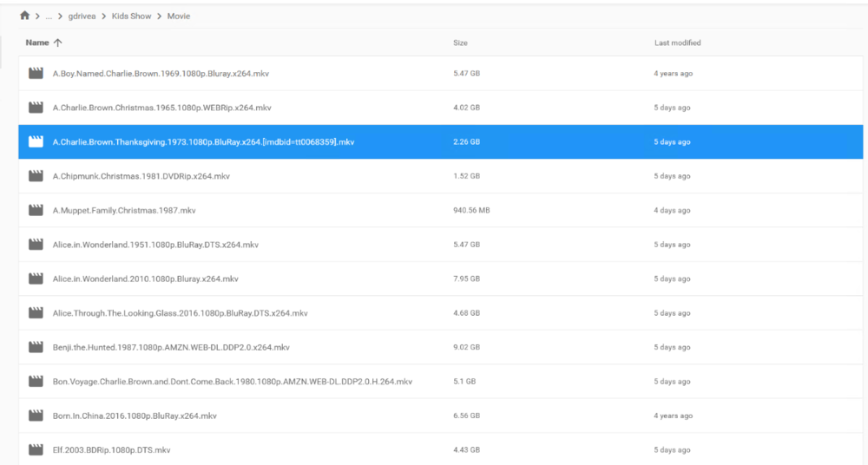Click the 4.02 GB size value
The width and height of the screenshot is (868, 465).
466,108
